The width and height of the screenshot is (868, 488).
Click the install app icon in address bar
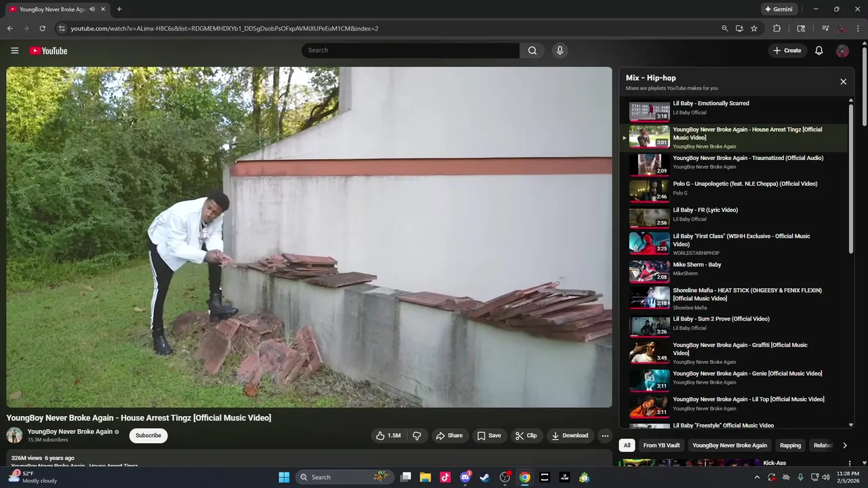pos(739,28)
